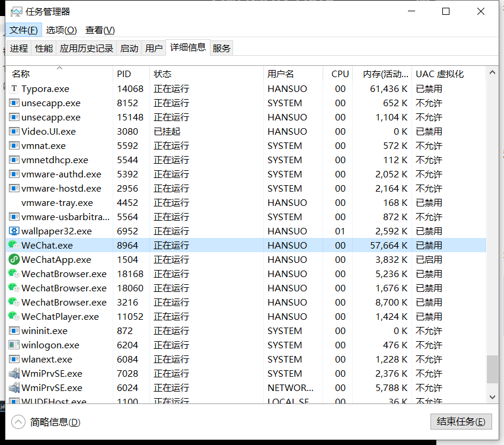Switch to the 进程 tab
The height and width of the screenshot is (445, 504).
tap(19, 48)
